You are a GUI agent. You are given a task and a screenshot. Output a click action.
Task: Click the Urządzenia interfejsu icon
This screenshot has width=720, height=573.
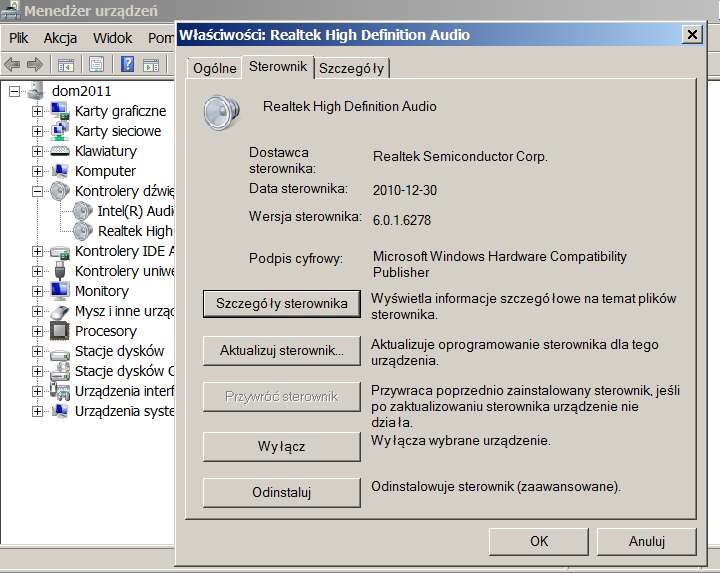(60, 391)
